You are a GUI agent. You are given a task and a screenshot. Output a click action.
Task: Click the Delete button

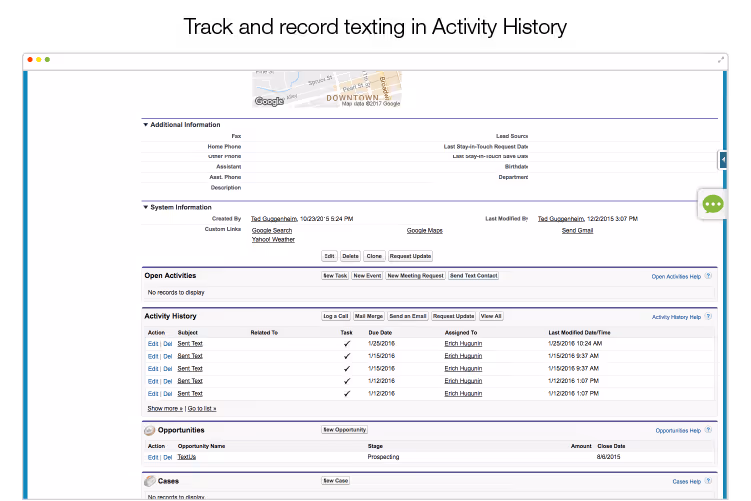[350, 256]
